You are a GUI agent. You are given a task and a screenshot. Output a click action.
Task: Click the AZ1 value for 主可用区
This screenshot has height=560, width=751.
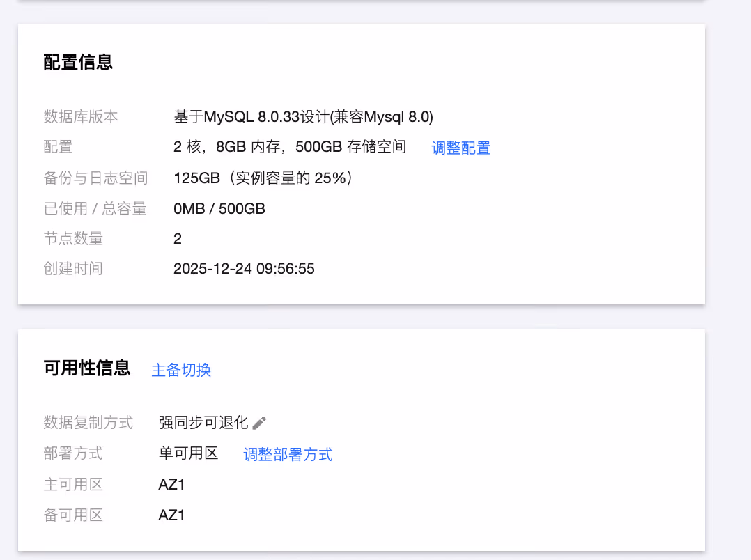tap(171, 484)
